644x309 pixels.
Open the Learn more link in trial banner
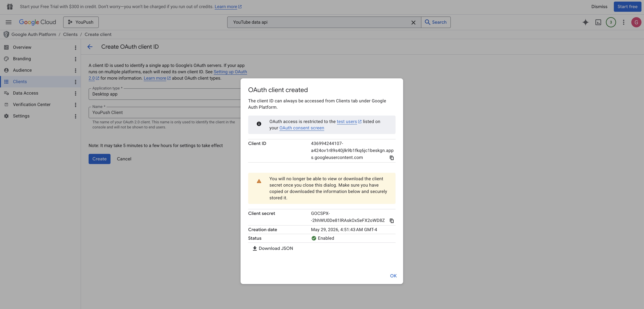(228, 7)
